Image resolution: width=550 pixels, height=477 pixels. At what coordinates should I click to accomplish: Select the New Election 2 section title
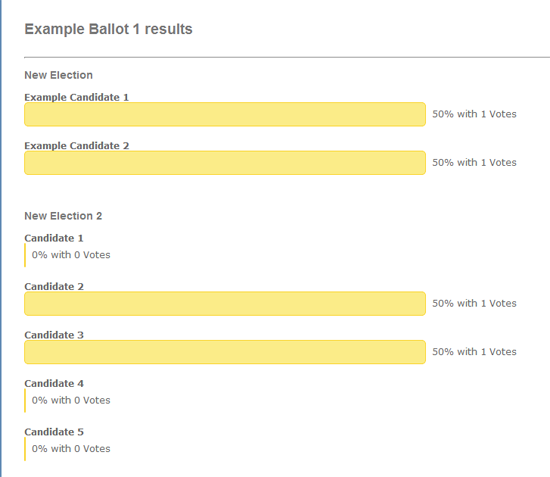[x=63, y=216]
